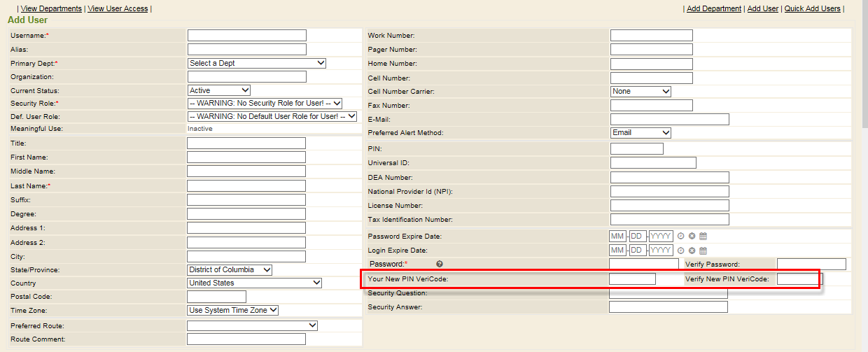Go to View User Access

point(118,8)
